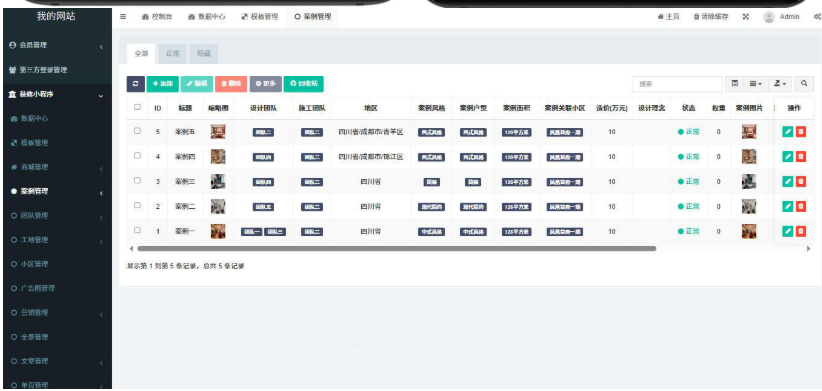Switch to the 全部 tab
Image resolution: width=822 pixels, height=391 pixels.
[141, 53]
